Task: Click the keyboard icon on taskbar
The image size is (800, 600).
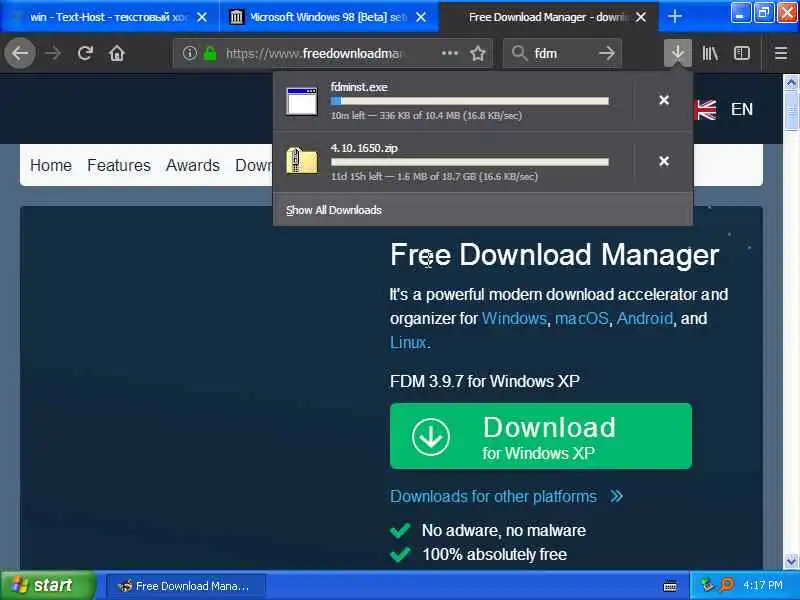Action: pos(670,586)
